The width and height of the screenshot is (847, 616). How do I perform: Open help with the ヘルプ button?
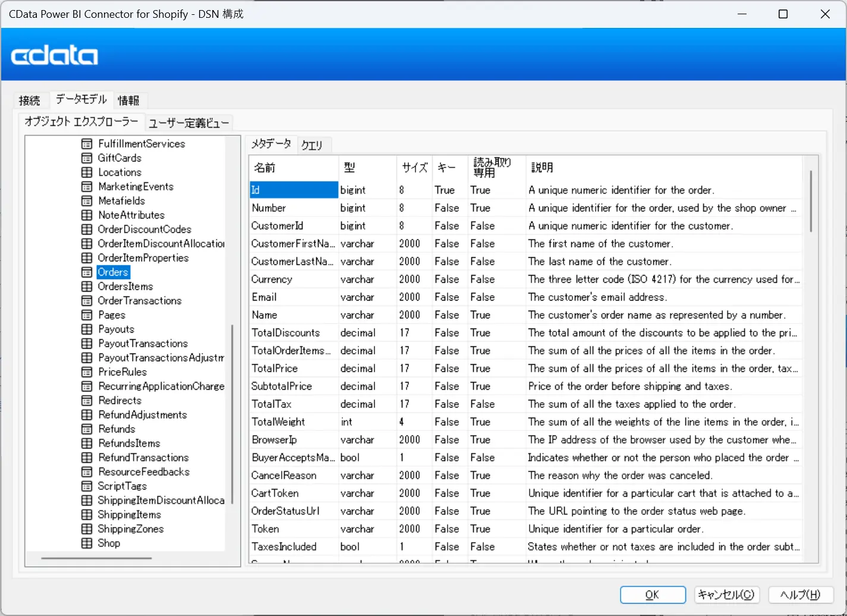point(800,595)
